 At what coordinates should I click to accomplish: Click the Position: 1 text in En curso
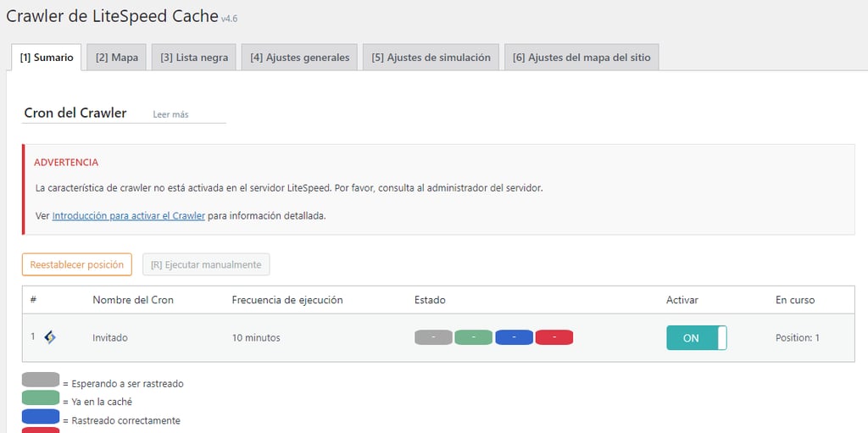[x=797, y=338]
